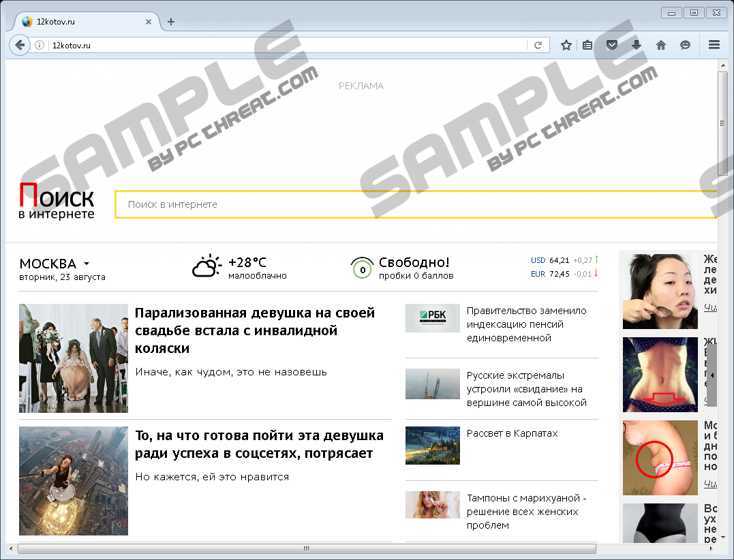This screenshot has height=560, width=734.
Task: Open the downloads arrow icon
Action: [636, 45]
